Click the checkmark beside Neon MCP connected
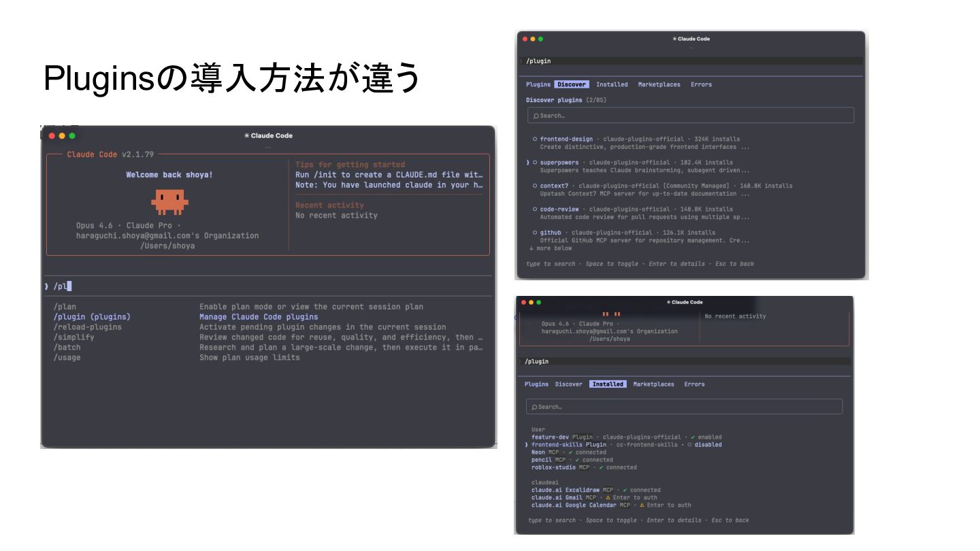980x551 pixels. pos(570,452)
